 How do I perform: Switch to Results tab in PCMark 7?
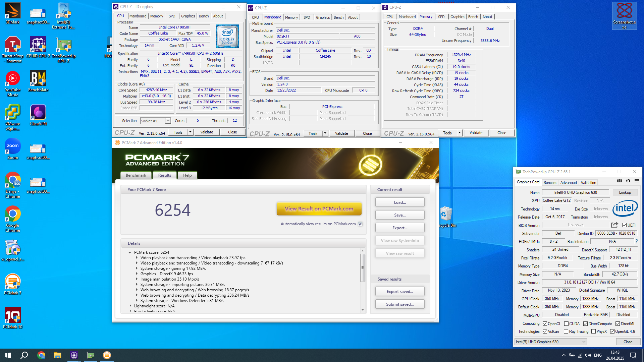pyautogui.click(x=165, y=175)
